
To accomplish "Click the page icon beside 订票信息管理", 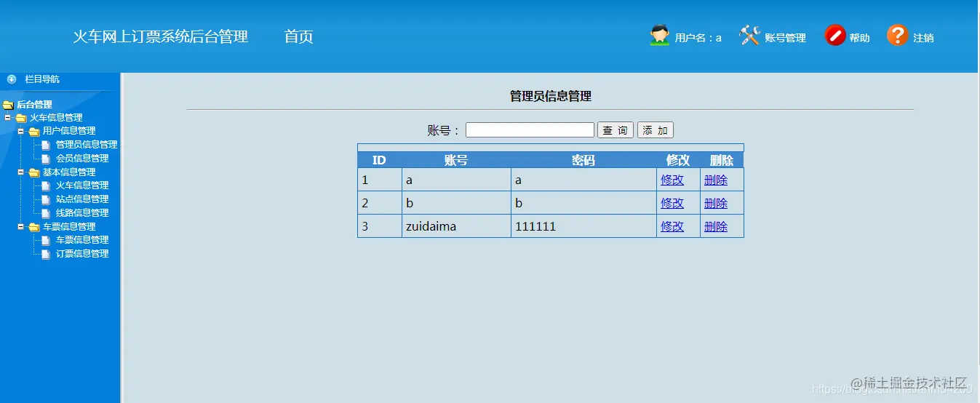I will pos(46,254).
